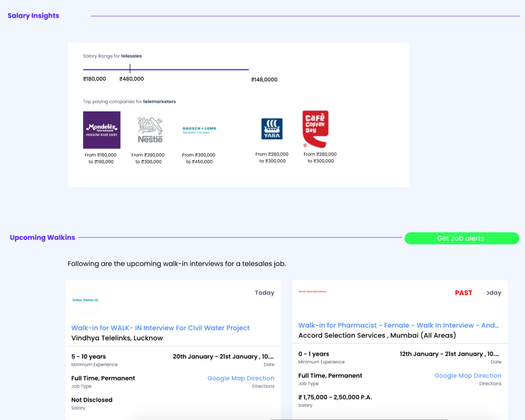Click the ₹180,000 minimum salary label
This screenshot has height=420, width=525.
tap(94, 78)
